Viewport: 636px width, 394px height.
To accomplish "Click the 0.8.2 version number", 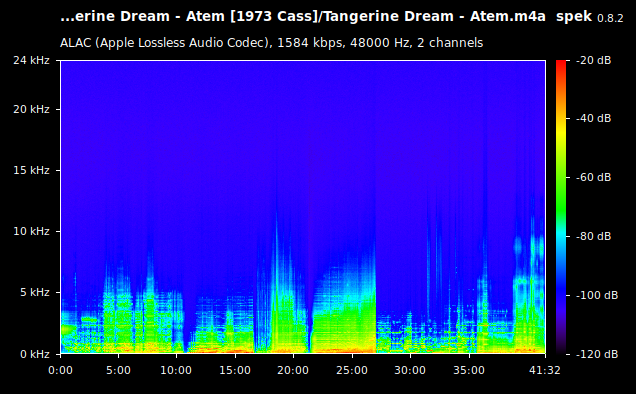I will coord(610,18).
